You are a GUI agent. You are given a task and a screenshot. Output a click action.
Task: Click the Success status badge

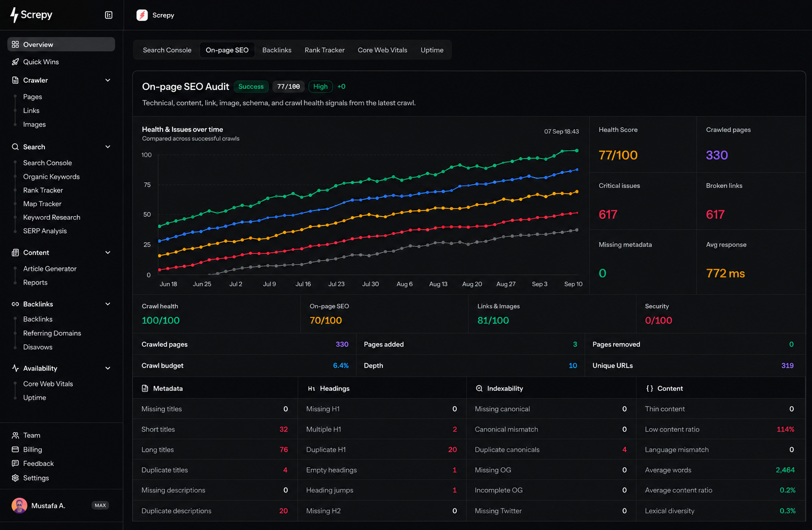[x=251, y=86]
